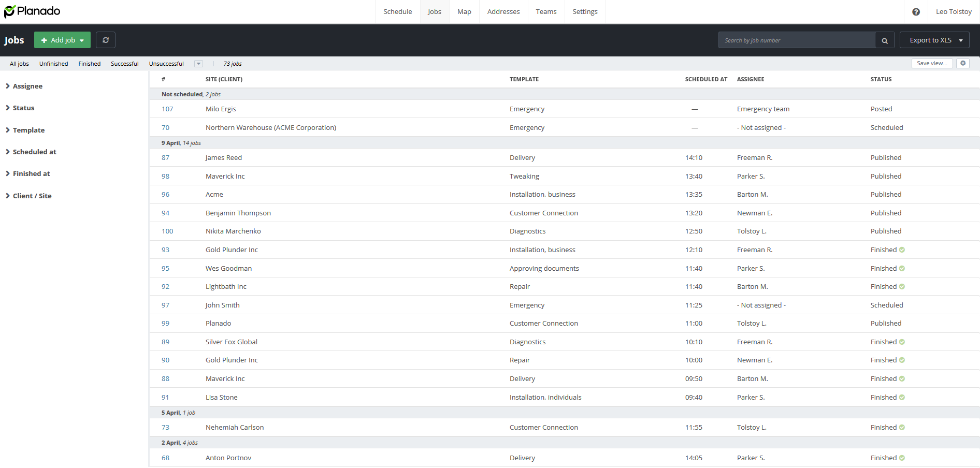Click green checkmark on job 73 status
This screenshot has width=980, height=468.
click(x=902, y=428)
